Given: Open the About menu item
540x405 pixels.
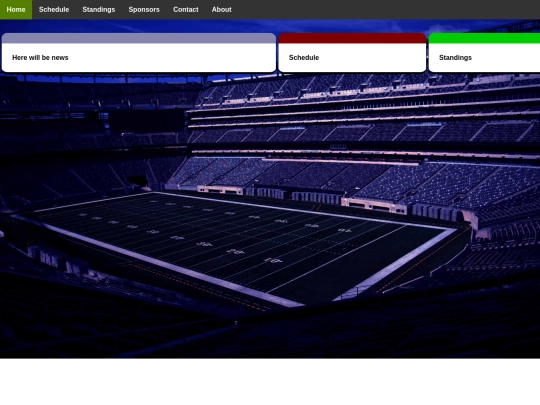Looking at the screenshot, I should click(221, 10).
